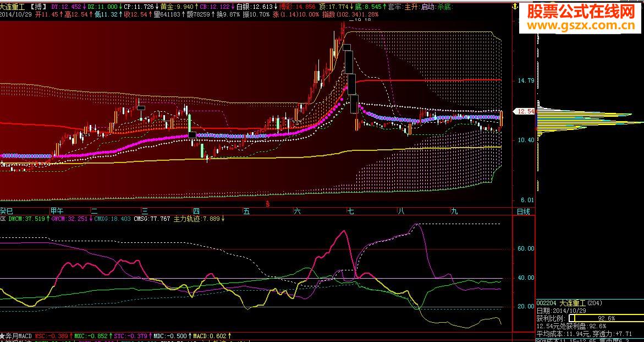
Task: Click the 套牢 indicator label
Action: (395, 7)
